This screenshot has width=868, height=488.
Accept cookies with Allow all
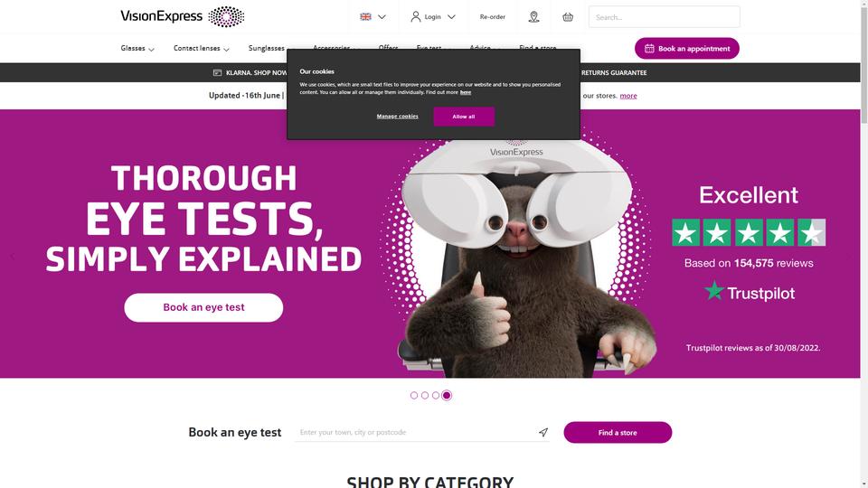[x=464, y=117]
